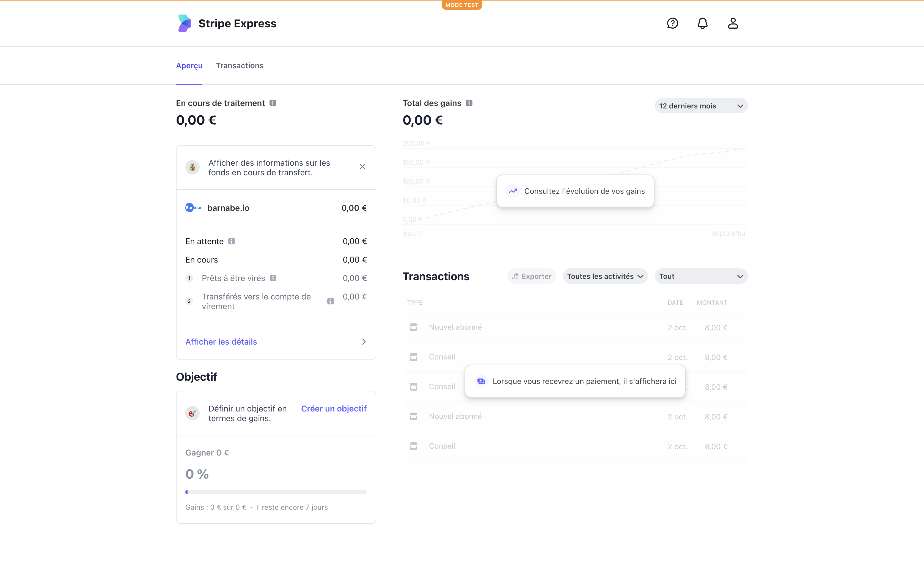Image resolution: width=924 pixels, height=578 pixels.
Task: Click the first Nouvel abonné transaction text
Action: tap(455, 327)
